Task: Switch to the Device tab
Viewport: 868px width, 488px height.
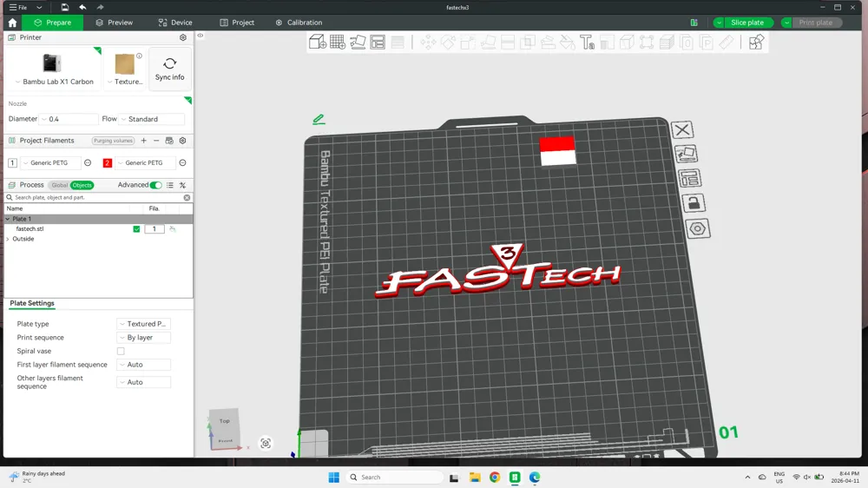Action: [175, 23]
